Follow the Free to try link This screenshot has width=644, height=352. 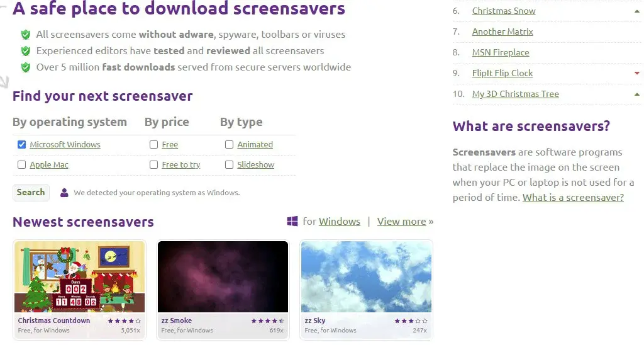[x=180, y=164]
